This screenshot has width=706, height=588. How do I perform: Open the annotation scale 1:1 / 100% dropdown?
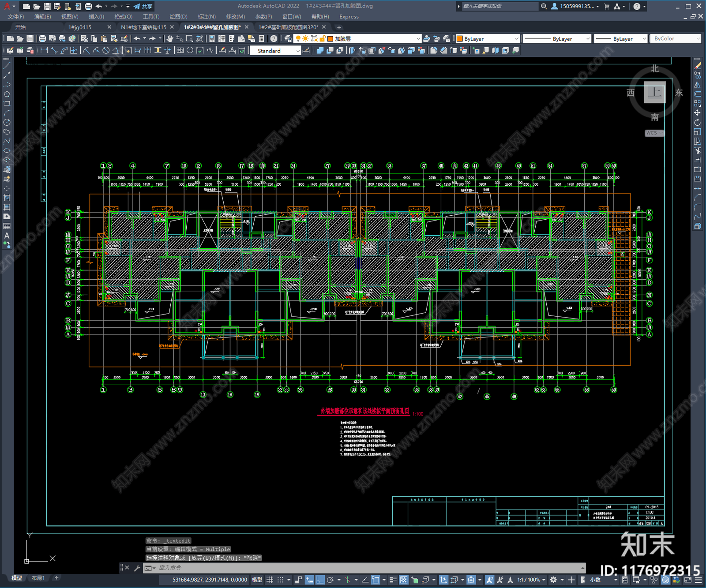point(531,580)
